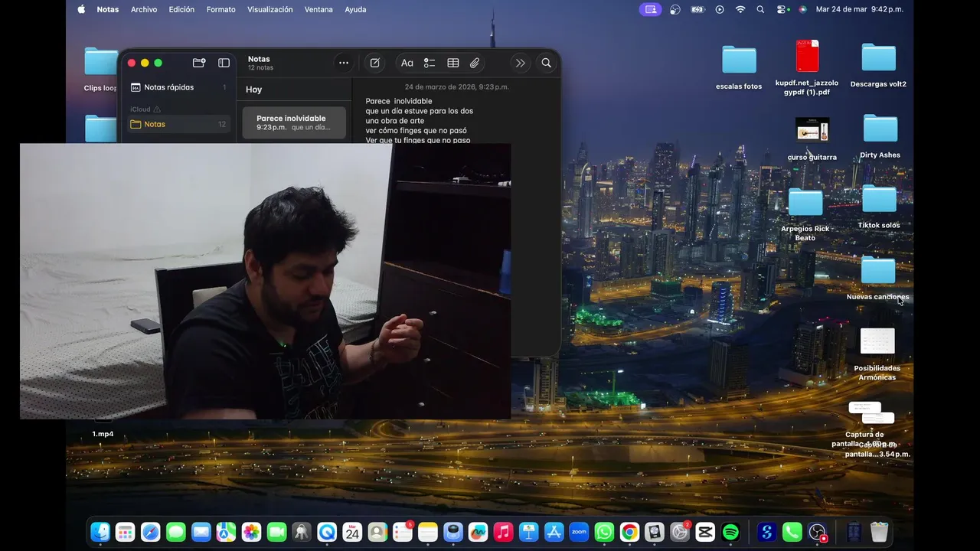The width and height of the screenshot is (980, 551).
Task: Open the Apple menu
Action: pyautogui.click(x=81, y=9)
